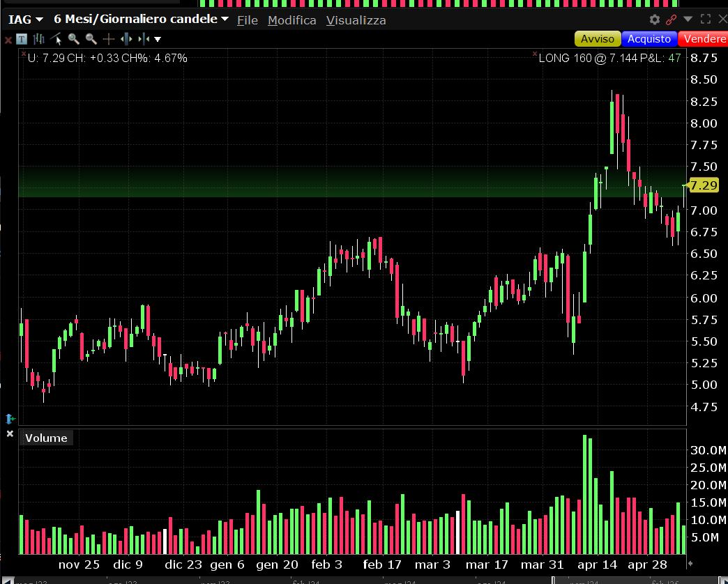Close the Volume sub-panel
This screenshot has width=728, height=584.
[10, 433]
